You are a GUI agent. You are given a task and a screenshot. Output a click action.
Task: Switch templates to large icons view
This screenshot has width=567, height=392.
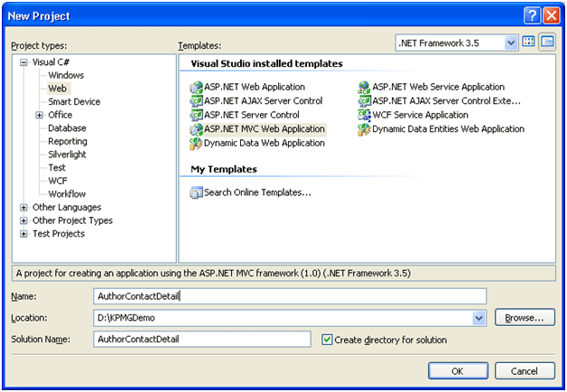point(529,42)
